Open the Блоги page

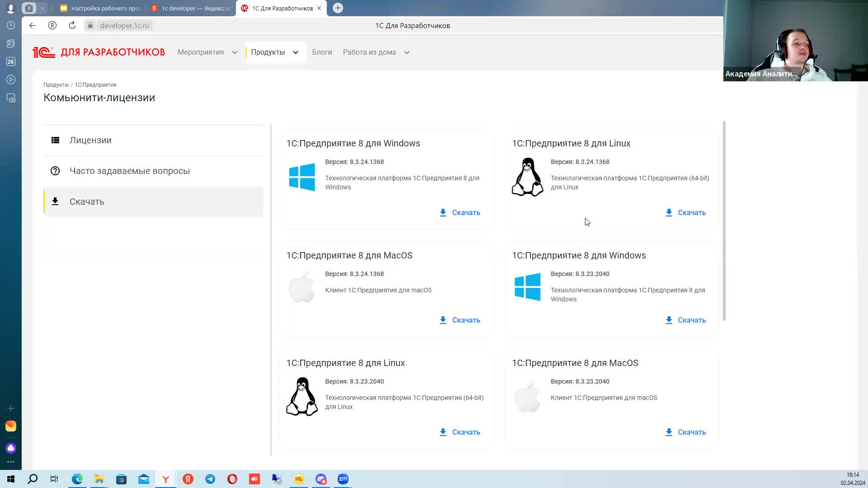(322, 52)
